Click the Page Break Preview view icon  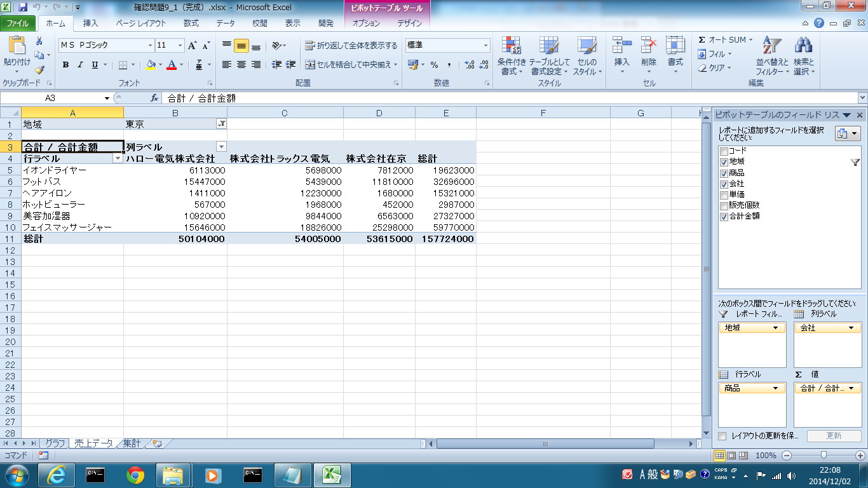tap(745, 456)
